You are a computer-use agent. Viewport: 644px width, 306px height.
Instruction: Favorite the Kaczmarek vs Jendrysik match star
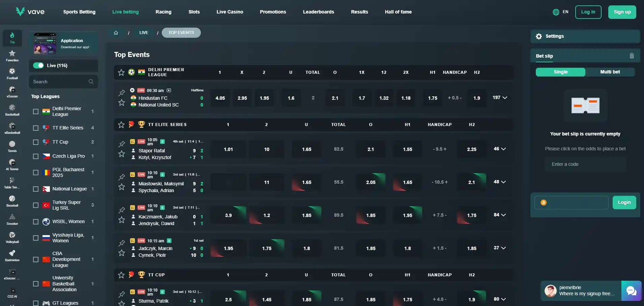click(x=122, y=220)
